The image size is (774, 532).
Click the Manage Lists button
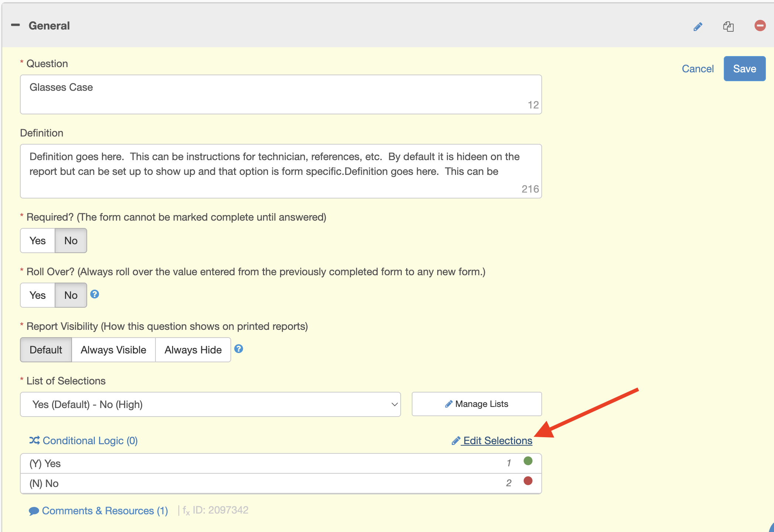476,404
